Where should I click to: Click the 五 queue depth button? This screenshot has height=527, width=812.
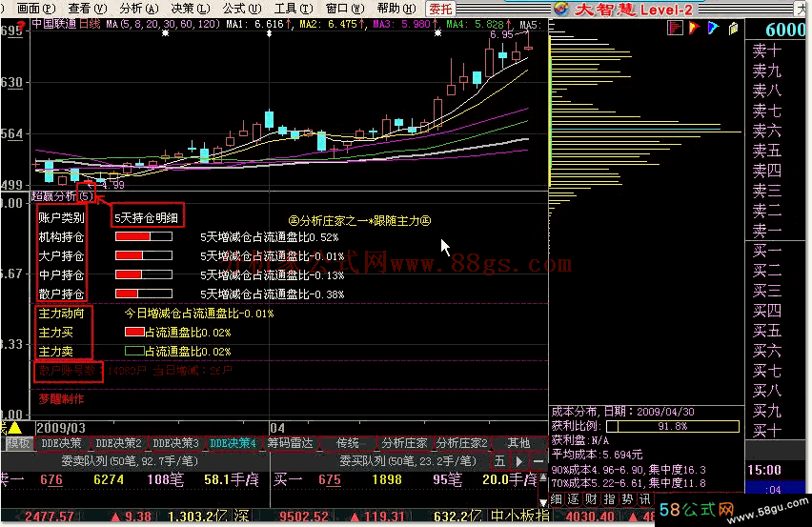[x=499, y=460]
